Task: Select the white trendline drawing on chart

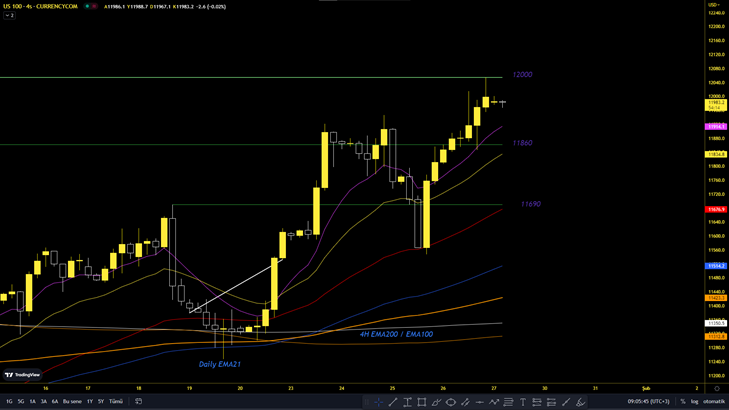Action: pos(236,285)
